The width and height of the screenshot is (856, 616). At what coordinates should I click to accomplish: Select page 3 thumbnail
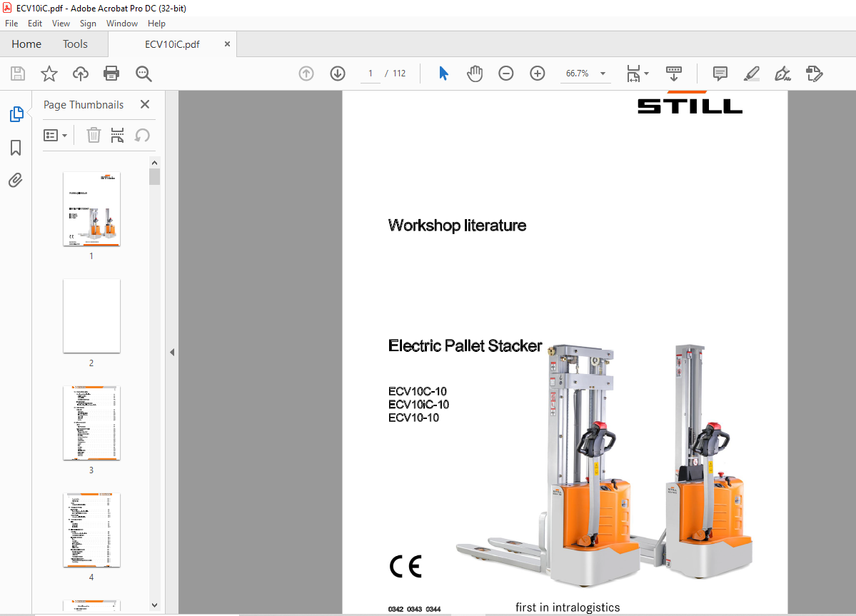coord(91,423)
